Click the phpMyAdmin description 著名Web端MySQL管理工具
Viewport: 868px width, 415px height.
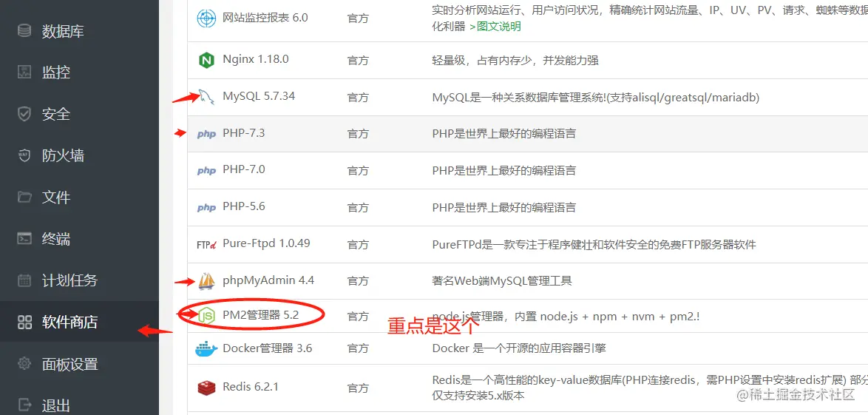point(502,281)
